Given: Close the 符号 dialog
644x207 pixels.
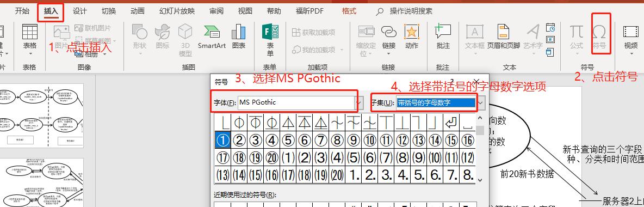Looking at the screenshot, I should [x=476, y=82].
